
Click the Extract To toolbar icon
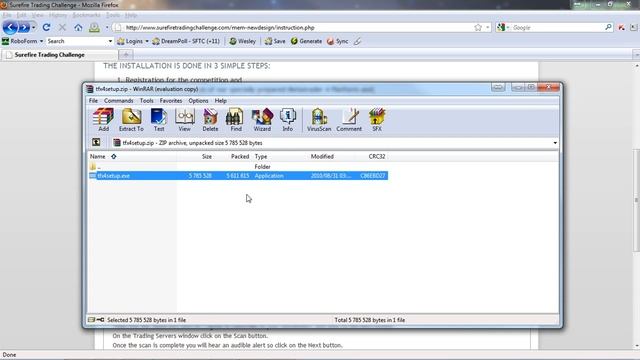(131, 120)
